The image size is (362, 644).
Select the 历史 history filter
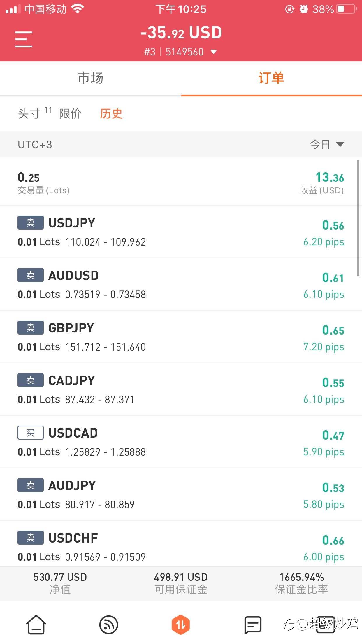pyautogui.click(x=111, y=114)
